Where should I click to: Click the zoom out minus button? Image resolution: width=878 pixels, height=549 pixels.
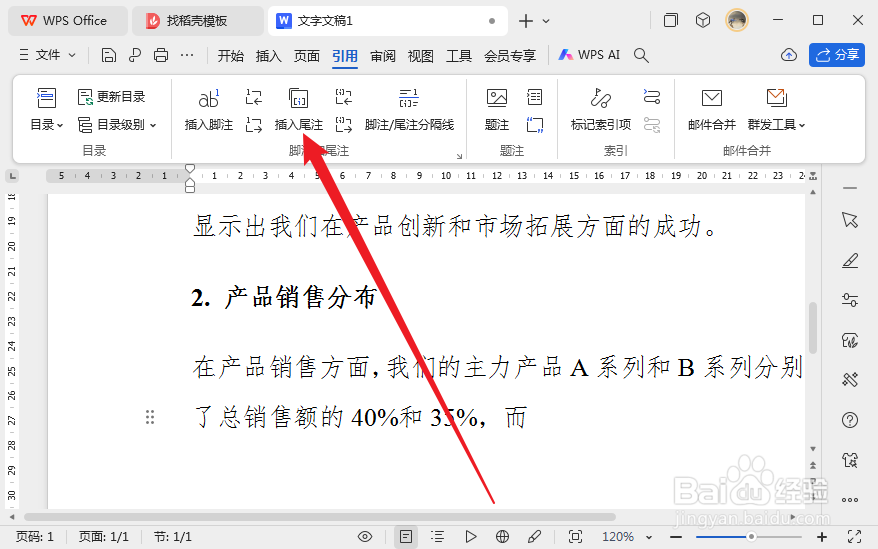[x=676, y=537]
